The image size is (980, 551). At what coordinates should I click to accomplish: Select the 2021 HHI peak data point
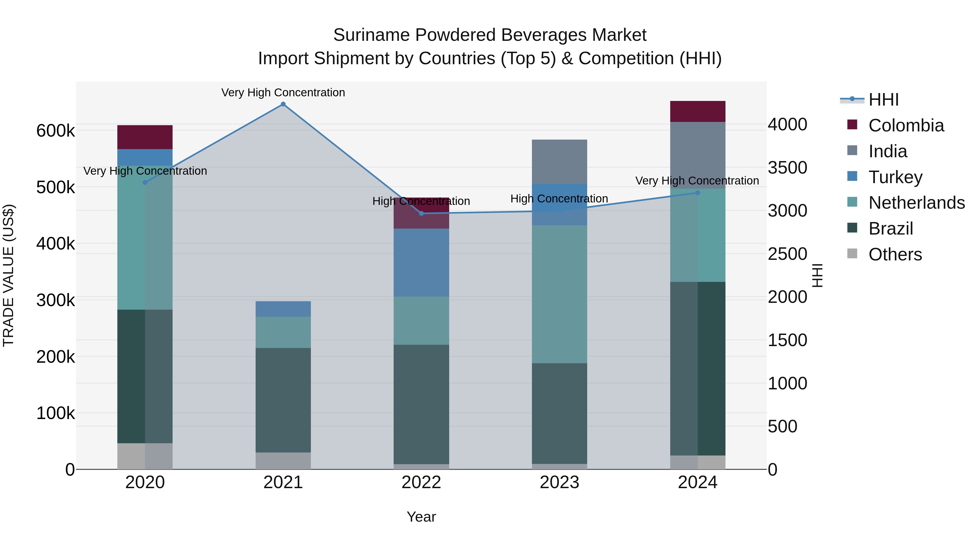283,104
